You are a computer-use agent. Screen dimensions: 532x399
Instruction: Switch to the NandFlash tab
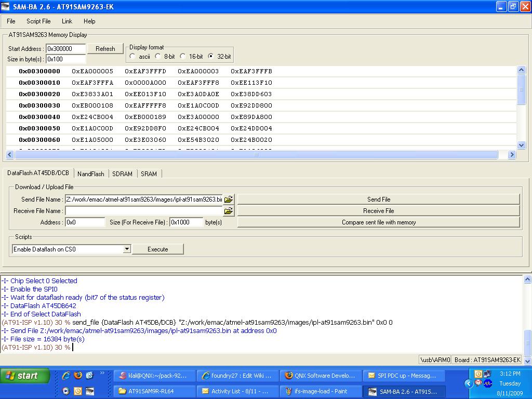pos(91,174)
